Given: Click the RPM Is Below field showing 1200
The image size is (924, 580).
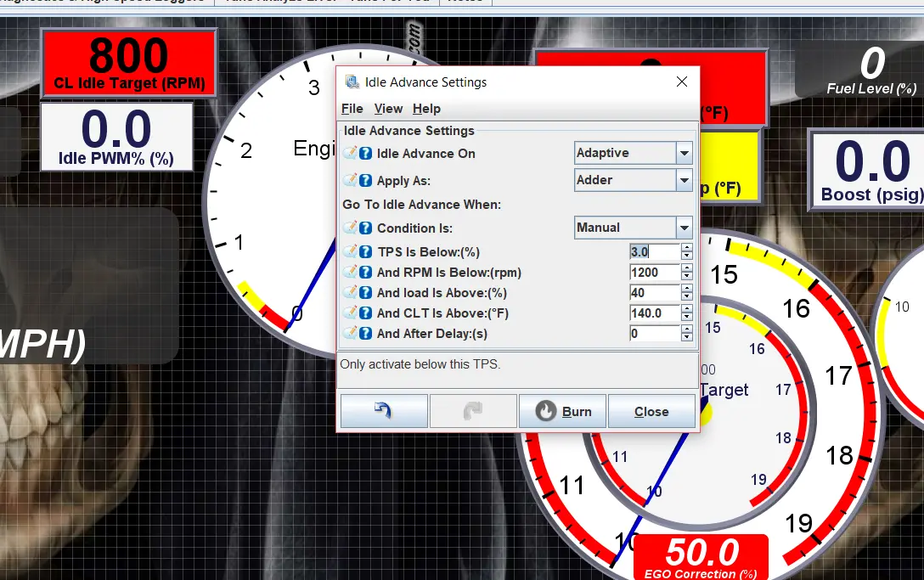Looking at the screenshot, I should tap(655, 273).
